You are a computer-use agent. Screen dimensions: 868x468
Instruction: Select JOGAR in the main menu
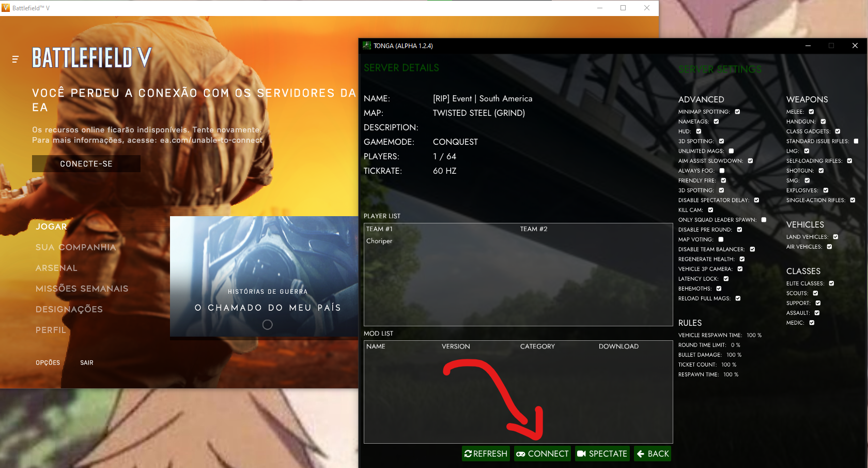pyautogui.click(x=51, y=227)
